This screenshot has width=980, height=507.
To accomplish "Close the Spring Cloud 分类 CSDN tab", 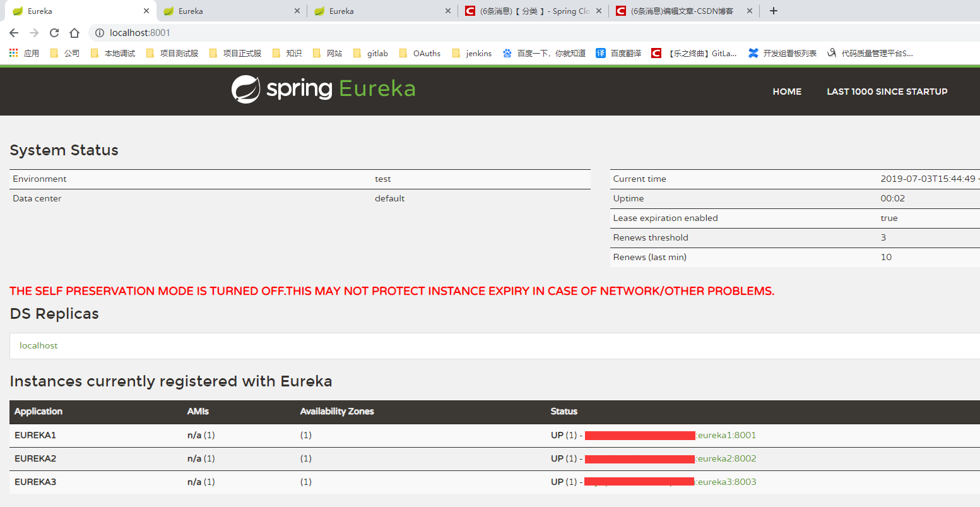I will click(x=599, y=11).
